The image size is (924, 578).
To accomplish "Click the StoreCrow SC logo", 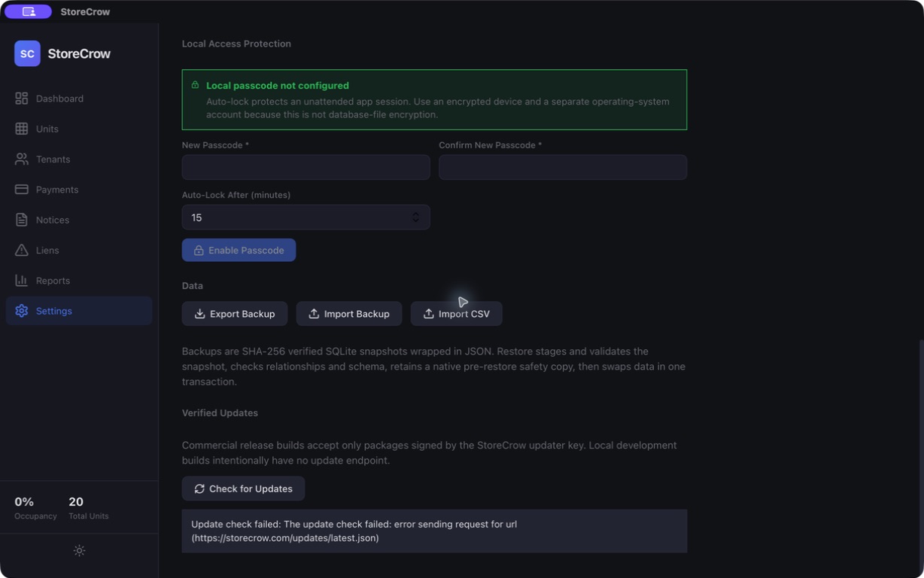I will tap(27, 53).
